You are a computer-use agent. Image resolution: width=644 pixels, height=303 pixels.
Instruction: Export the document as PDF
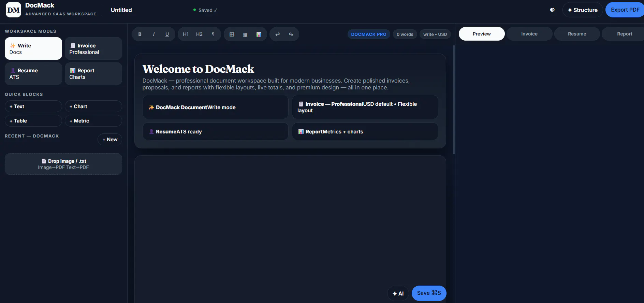(625, 10)
